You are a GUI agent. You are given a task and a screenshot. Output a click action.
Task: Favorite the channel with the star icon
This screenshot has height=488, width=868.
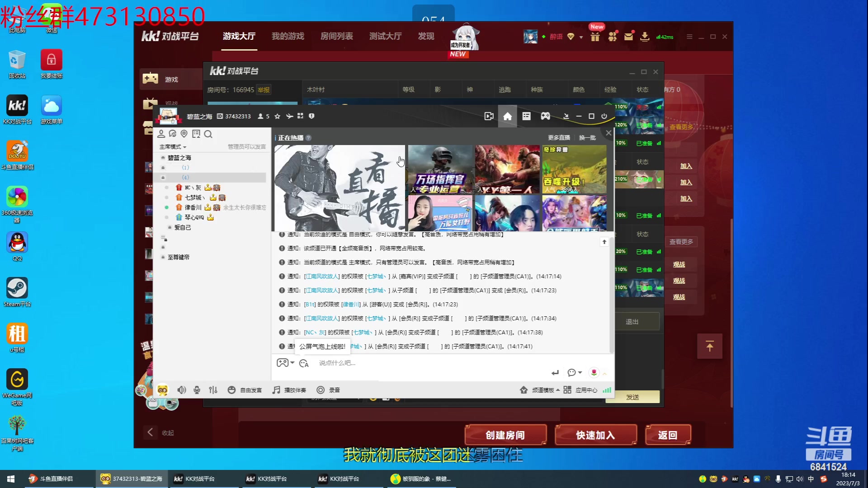277,116
